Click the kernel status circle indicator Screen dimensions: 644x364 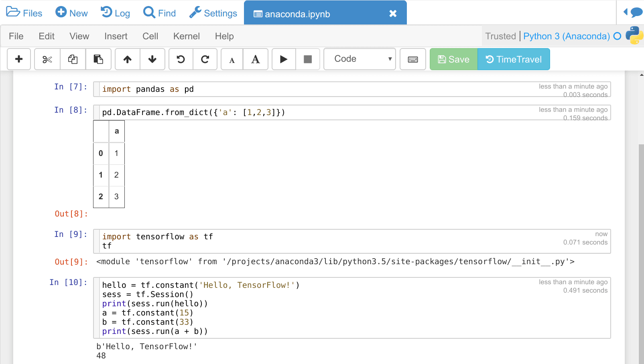[x=617, y=36]
